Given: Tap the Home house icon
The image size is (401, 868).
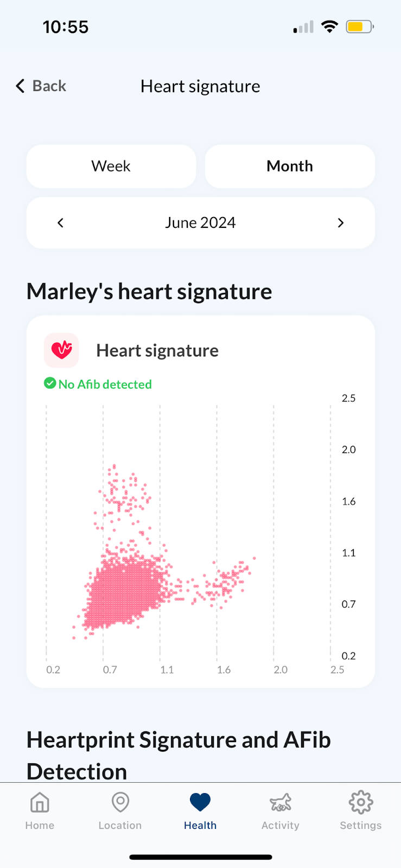Looking at the screenshot, I should pos(40,802).
